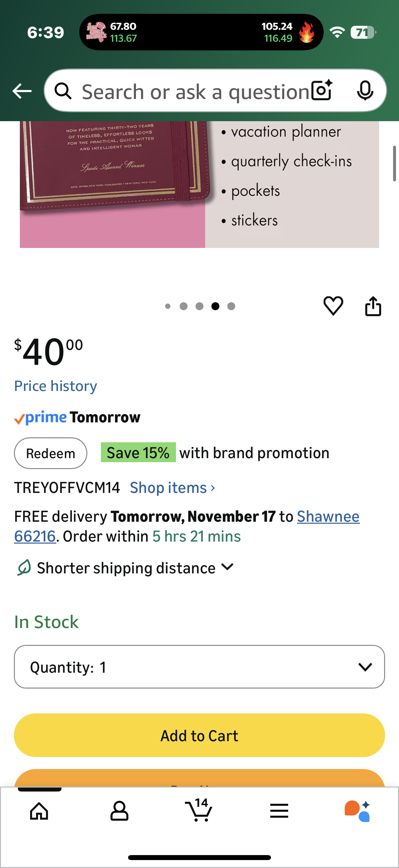Screen dimensions: 399x868
Task: Tap the share icon
Action: point(373,306)
